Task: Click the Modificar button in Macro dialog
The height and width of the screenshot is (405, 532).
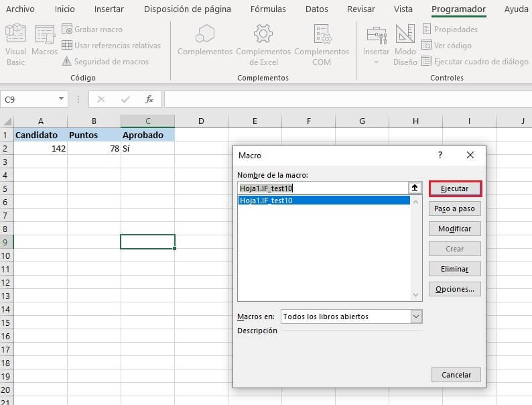Action: pos(454,229)
